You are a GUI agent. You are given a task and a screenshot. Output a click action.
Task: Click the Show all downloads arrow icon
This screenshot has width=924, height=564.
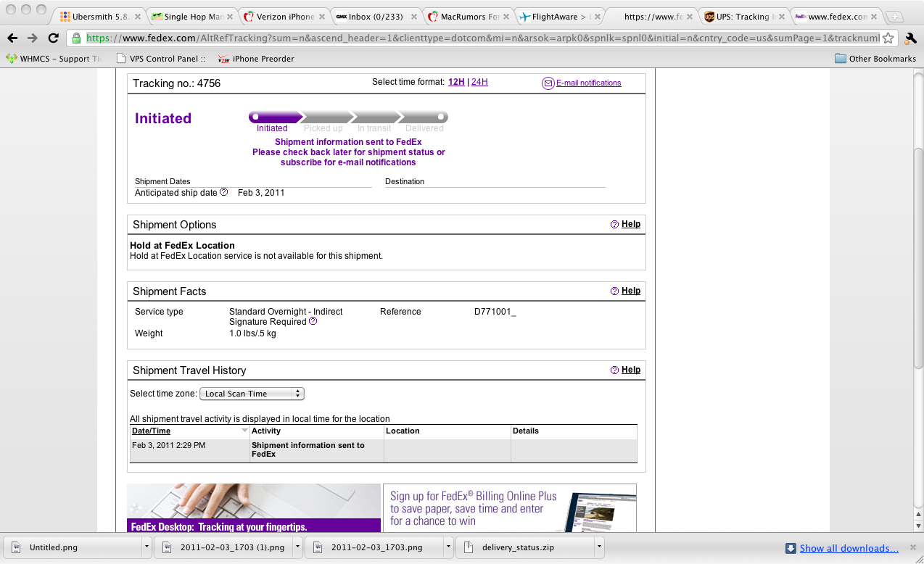point(791,548)
